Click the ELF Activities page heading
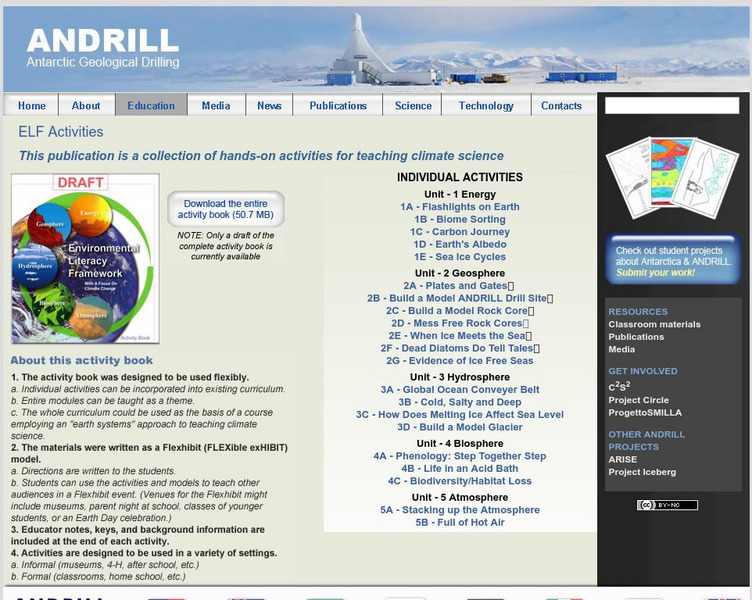Viewport: 752px width, 600px height. [x=61, y=131]
